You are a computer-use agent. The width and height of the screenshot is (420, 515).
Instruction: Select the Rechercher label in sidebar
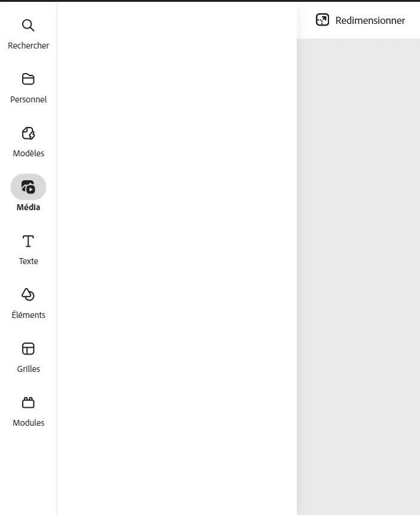click(29, 46)
